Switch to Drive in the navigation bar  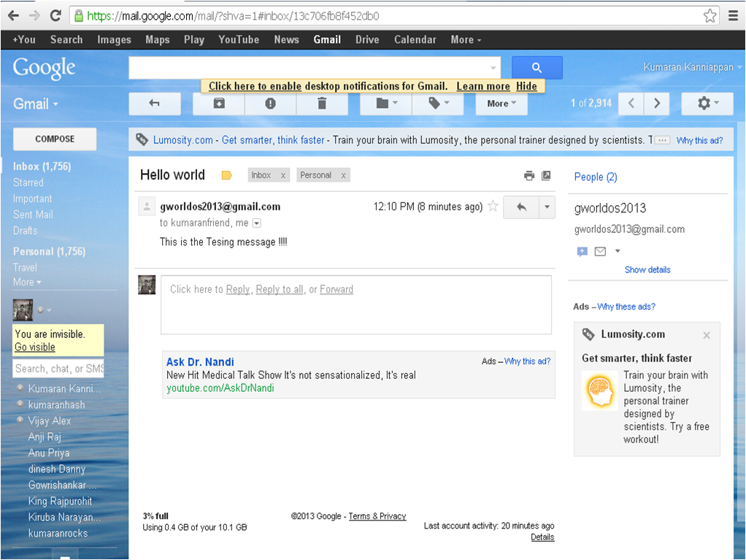[x=367, y=39]
